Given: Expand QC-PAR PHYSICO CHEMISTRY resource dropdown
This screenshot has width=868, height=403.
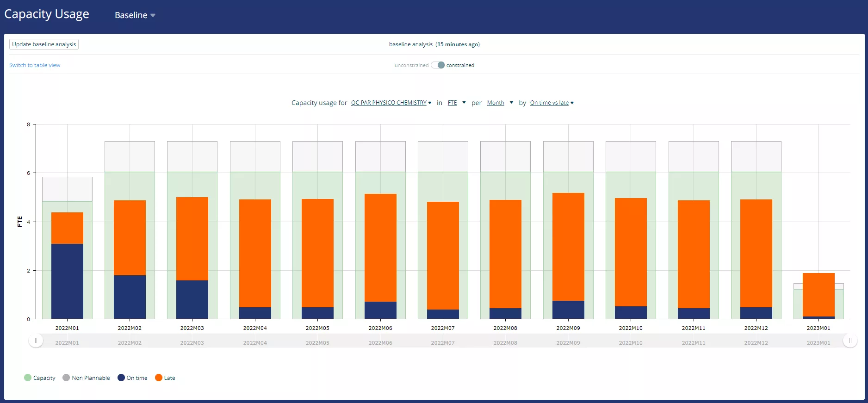Looking at the screenshot, I should [x=391, y=103].
